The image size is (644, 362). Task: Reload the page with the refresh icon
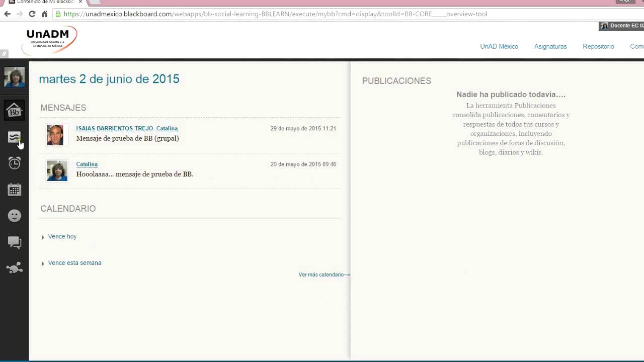pyautogui.click(x=32, y=14)
